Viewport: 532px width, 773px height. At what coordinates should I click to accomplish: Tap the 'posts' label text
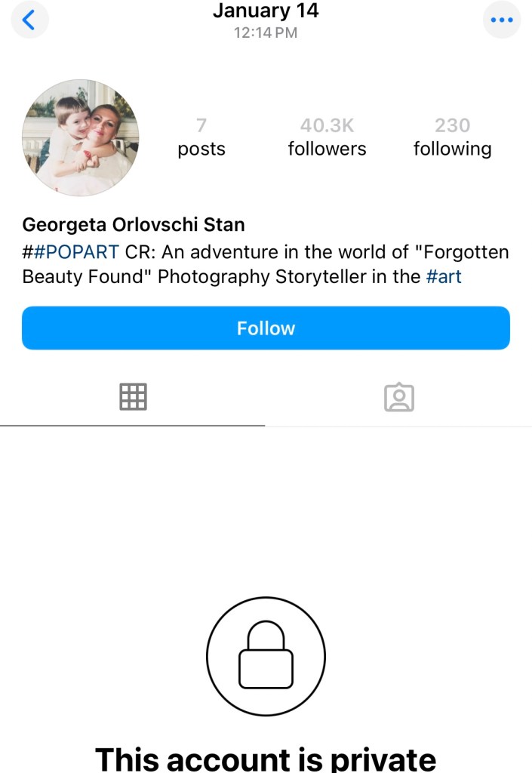click(x=201, y=149)
